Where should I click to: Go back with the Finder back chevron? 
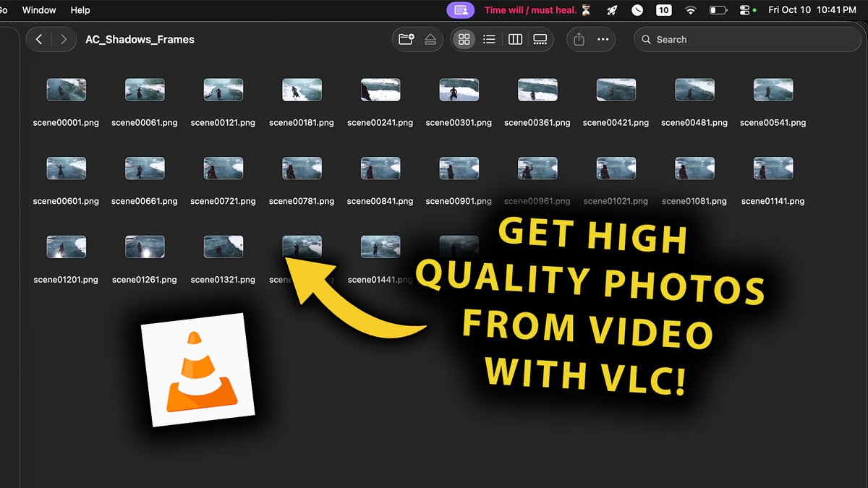pos(39,40)
